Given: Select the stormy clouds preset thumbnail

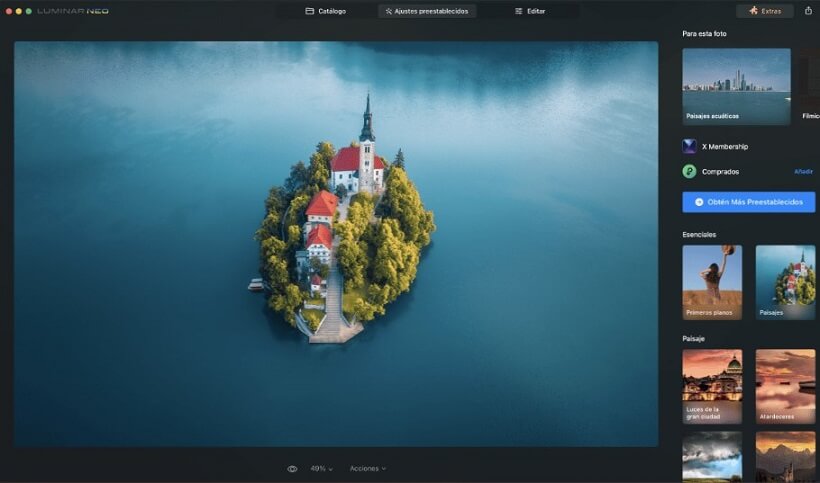Looking at the screenshot, I should [712, 457].
